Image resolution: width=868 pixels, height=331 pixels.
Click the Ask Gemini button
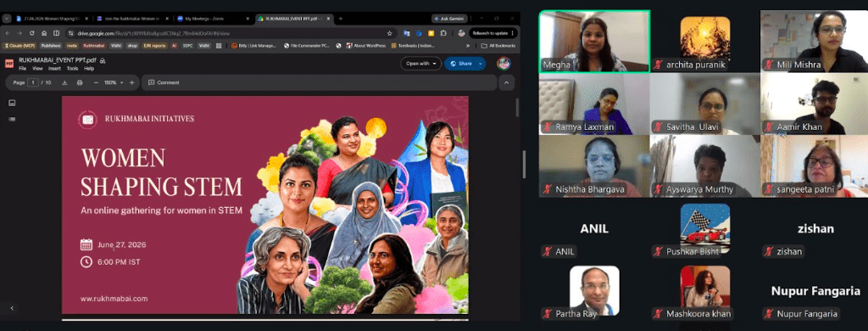coord(449,19)
